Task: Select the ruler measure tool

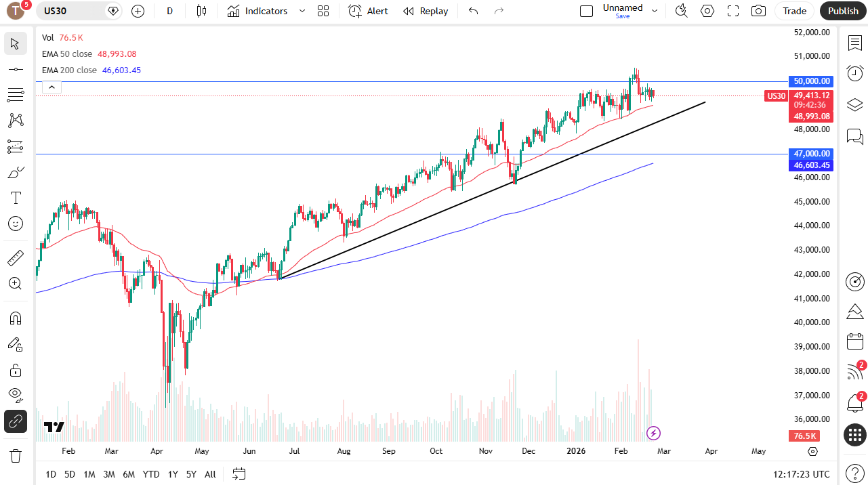Action: click(x=15, y=257)
